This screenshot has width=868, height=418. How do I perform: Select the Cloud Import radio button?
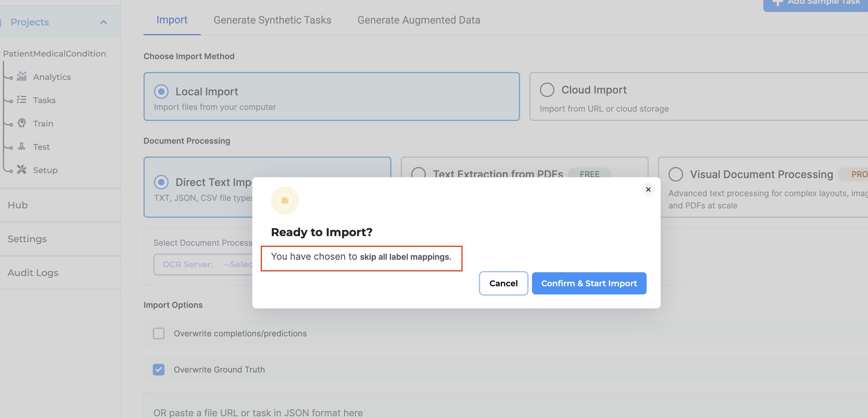[x=547, y=90]
